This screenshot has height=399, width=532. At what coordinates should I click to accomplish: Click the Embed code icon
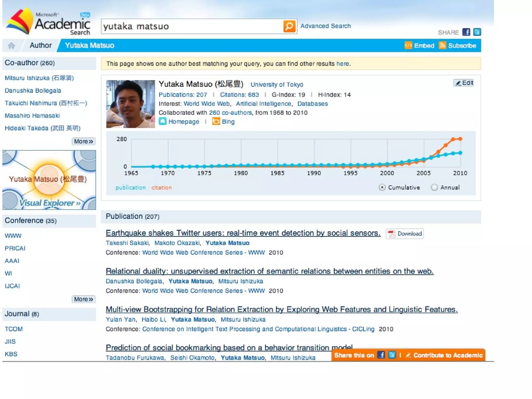(x=408, y=45)
